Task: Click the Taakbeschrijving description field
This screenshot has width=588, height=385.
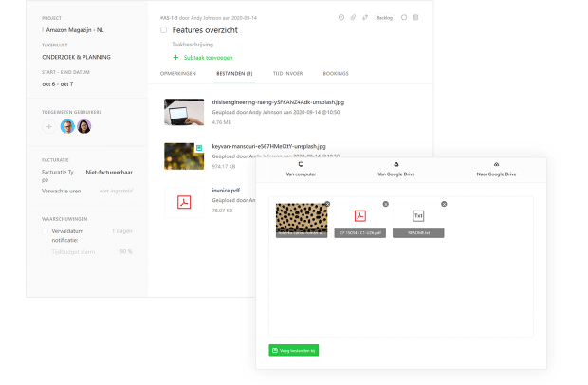Action: (x=193, y=45)
